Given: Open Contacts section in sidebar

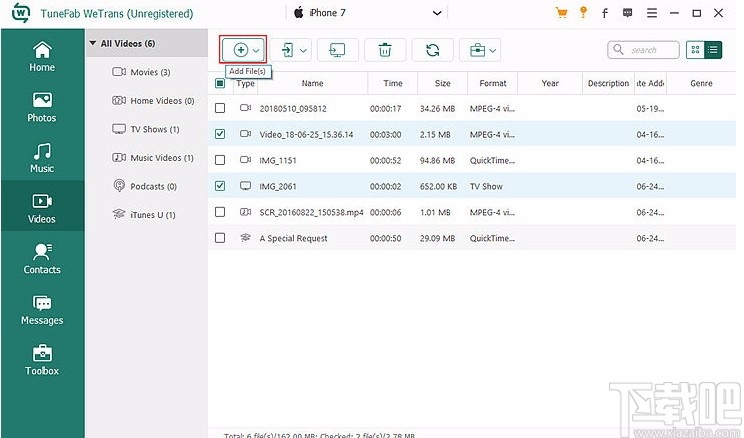Looking at the screenshot, I should click(42, 260).
